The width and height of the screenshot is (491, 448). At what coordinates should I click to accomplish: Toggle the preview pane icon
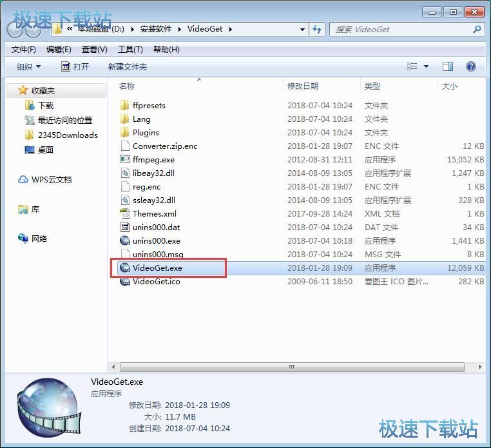coord(448,66)
